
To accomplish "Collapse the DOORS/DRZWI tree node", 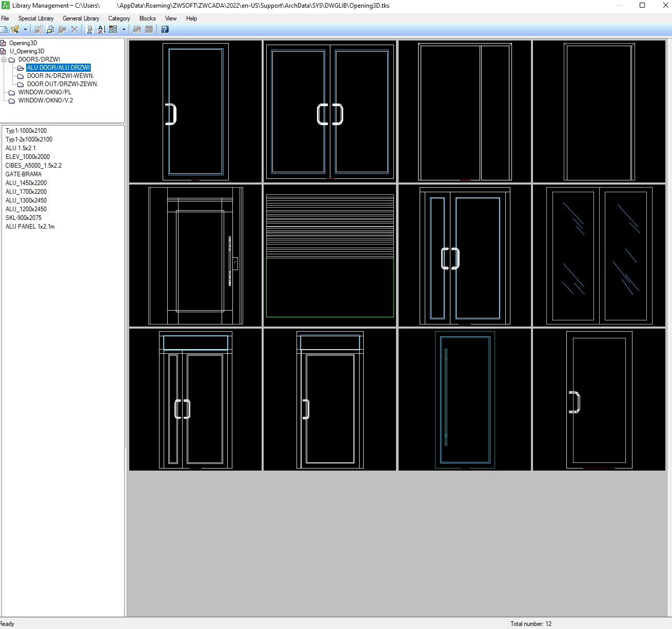I will pos(4,59).
